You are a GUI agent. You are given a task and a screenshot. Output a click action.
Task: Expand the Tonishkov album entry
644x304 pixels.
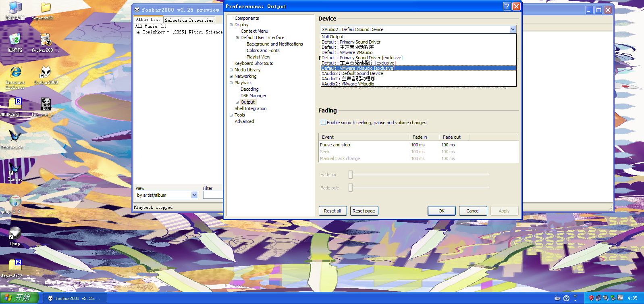[138, 32]
